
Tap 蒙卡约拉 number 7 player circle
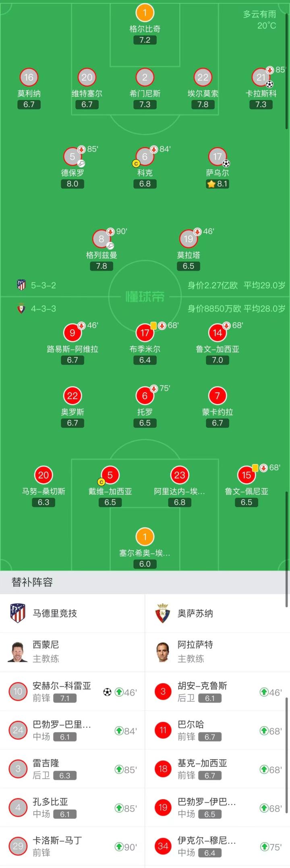(x=217, y=396)
